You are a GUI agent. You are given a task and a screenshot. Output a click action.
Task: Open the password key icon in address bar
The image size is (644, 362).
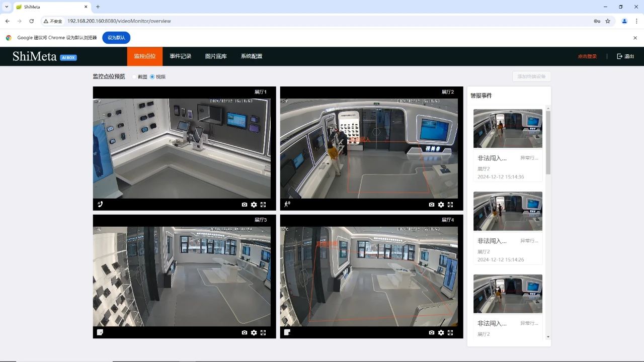click(x=597, y=21)
